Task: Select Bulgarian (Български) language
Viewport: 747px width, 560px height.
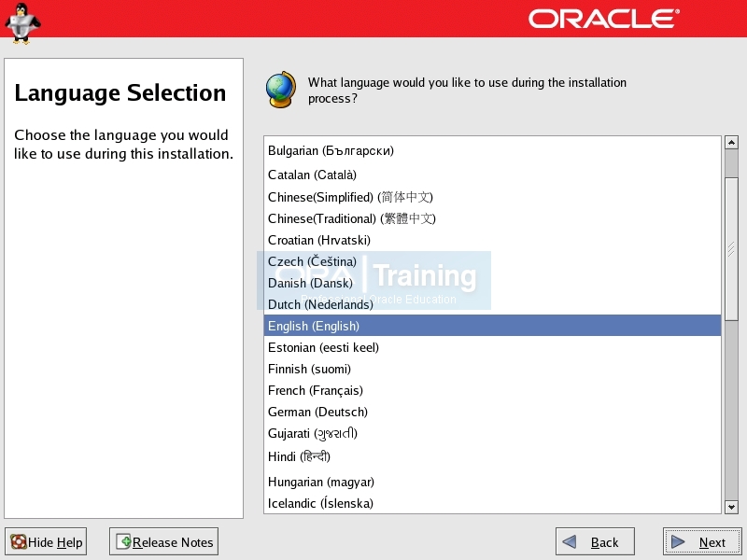Action: coord(492,150)
